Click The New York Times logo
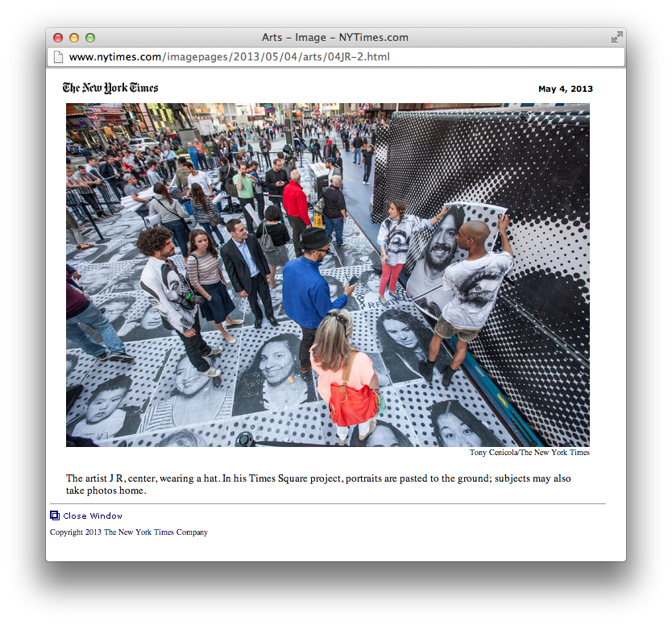The width and height of the screenshot is (672, 625). pos(110,88)
